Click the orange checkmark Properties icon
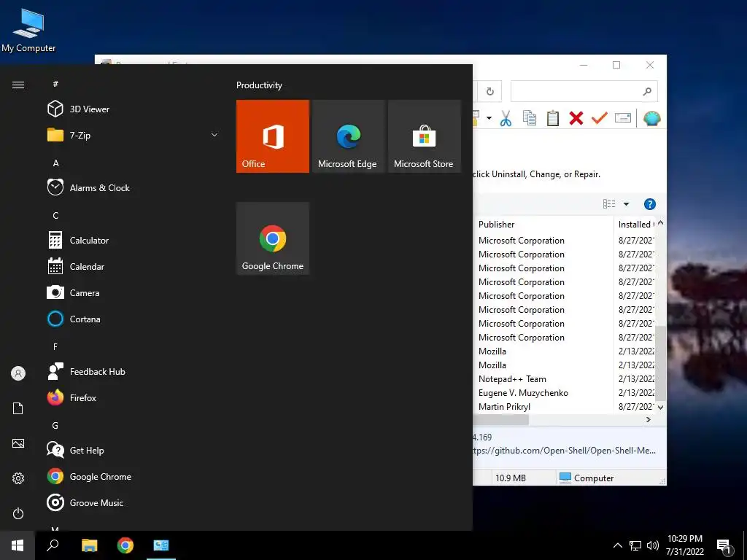This screenshot has height=560, width=747. pos(600,117)
